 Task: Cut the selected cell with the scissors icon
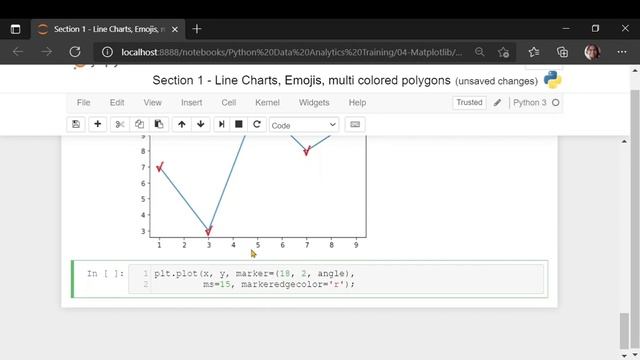pyautogui.click(x=120, y=124)
